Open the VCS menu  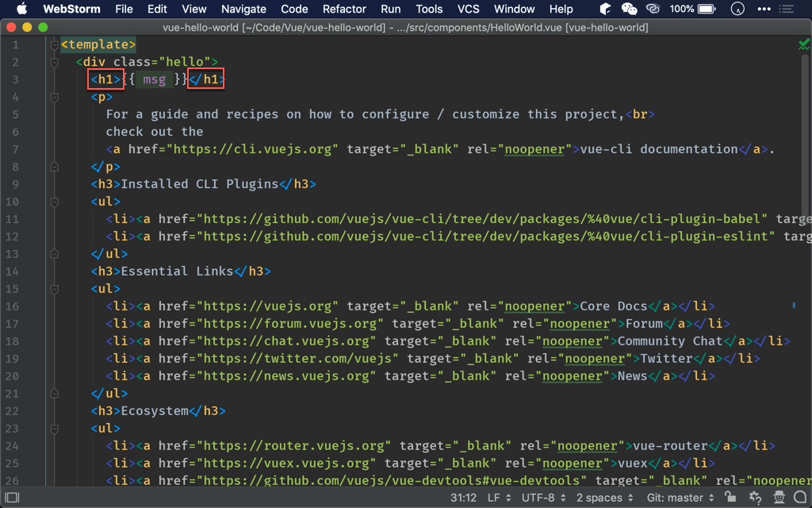tap(468, 9)
